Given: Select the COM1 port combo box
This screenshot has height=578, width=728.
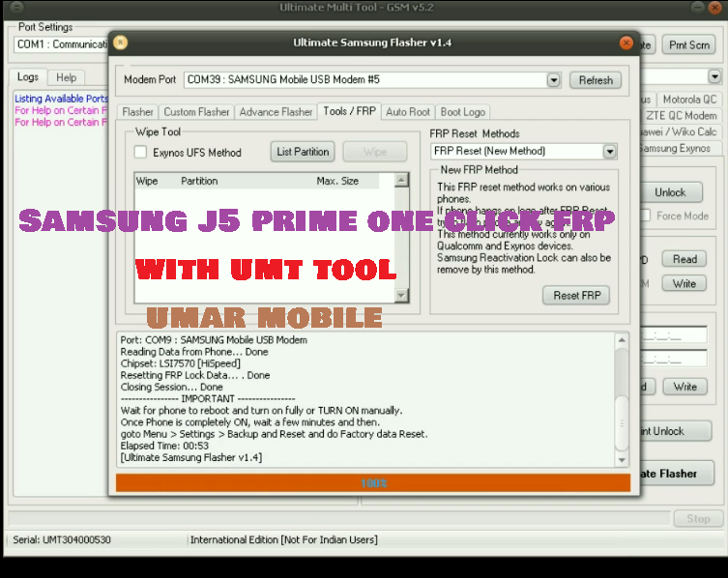Looking at the screenshot, I should (x=61, y=44).
